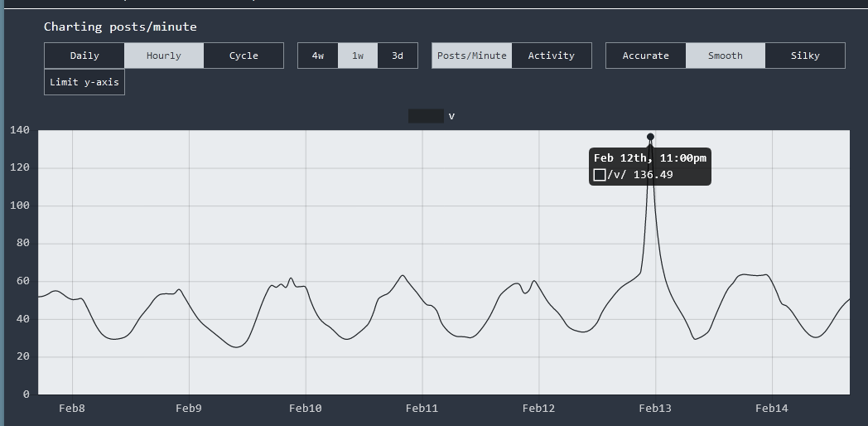
Task: Click the 140 y-axis label
Action: coord(20,130)
